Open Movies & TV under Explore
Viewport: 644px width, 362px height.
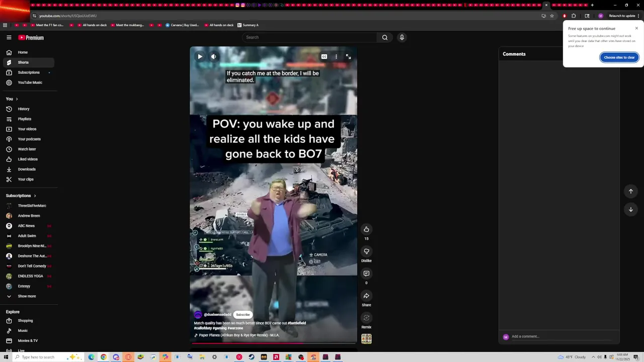(x=29, y=341)
